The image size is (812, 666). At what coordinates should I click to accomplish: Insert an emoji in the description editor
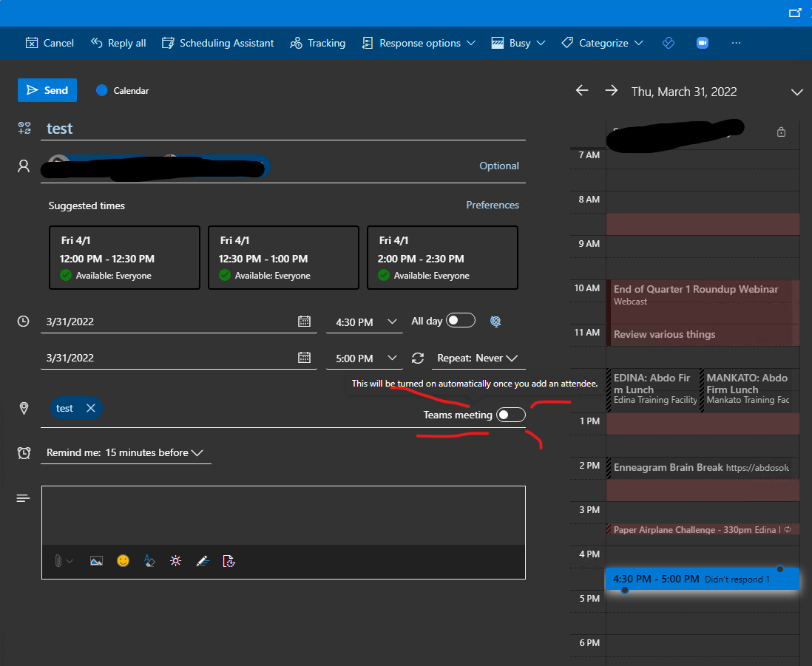[x=123, y=561]
